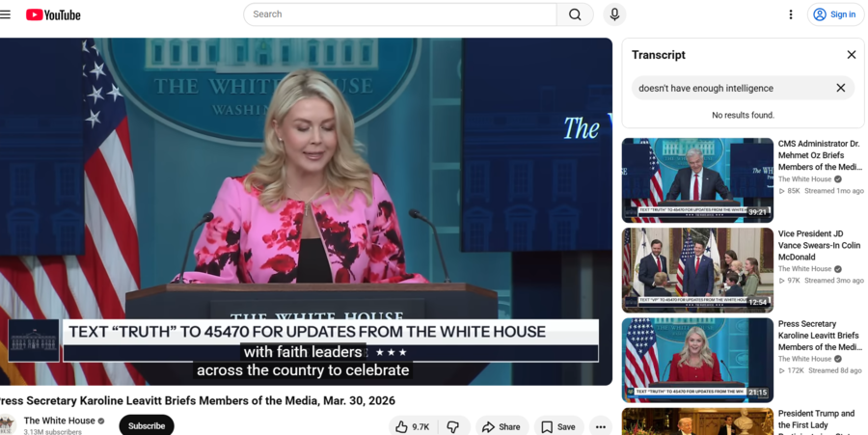Click the 'across the country to celebrate' caption
Screen dimensions: 868x435
pyautogui.click(x=303, y=370)
